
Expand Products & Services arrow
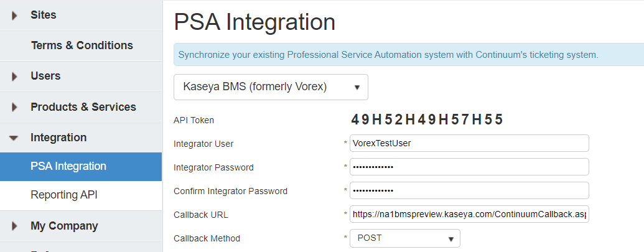[14, 107]
